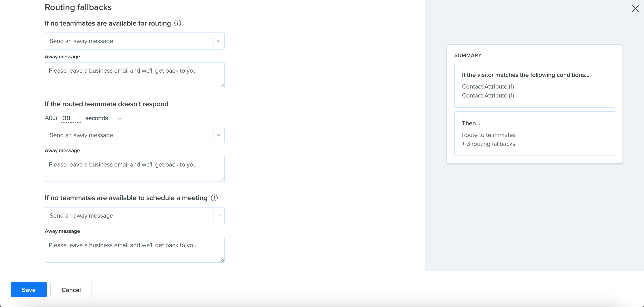
Task: Open dropdown under no teammates available for routing
Action: click(x=134, y=41)
